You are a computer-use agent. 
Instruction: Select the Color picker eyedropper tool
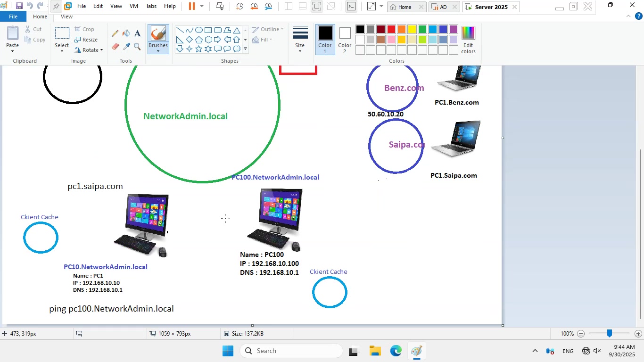(126, 47)
